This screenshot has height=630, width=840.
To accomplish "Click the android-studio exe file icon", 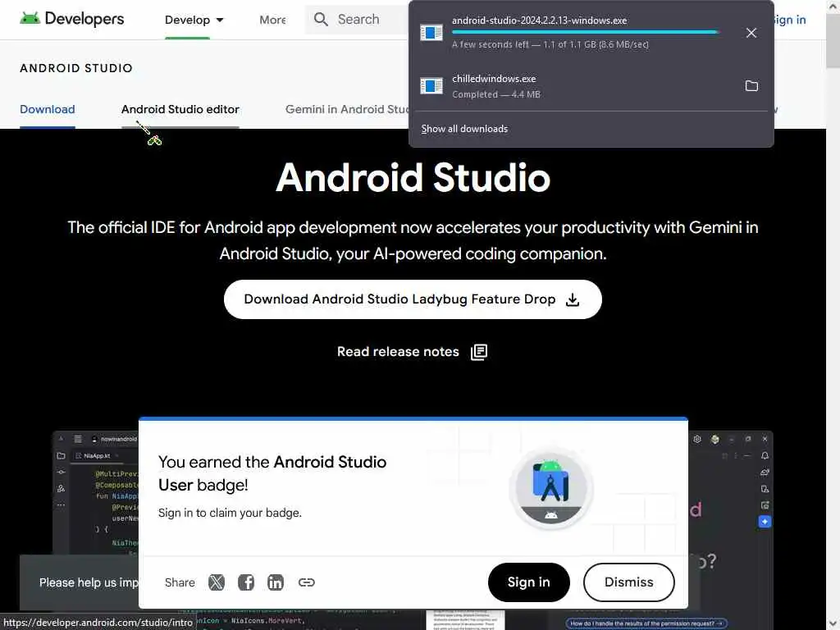I will 431,33.
